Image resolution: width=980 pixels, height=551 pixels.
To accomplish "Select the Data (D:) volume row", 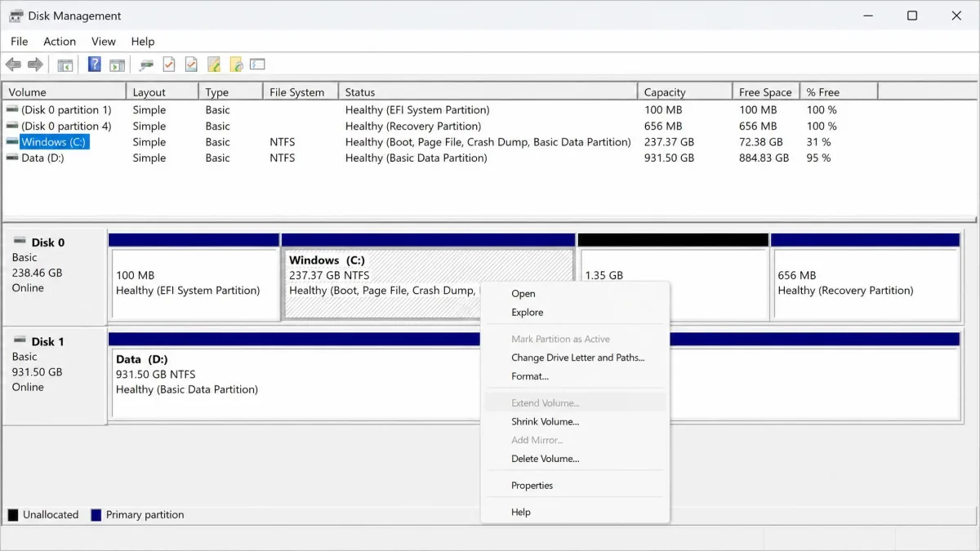I will coord(489,158).
